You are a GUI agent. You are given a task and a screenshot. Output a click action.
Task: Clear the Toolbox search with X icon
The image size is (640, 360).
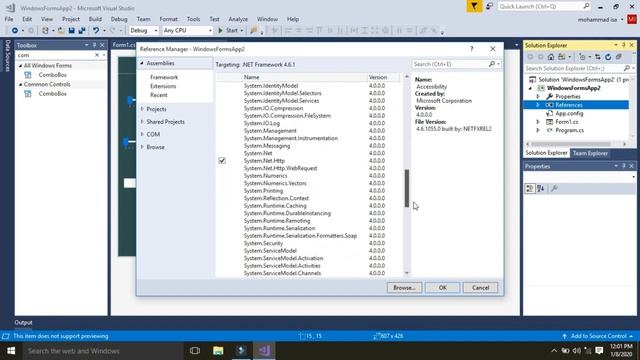97,55
